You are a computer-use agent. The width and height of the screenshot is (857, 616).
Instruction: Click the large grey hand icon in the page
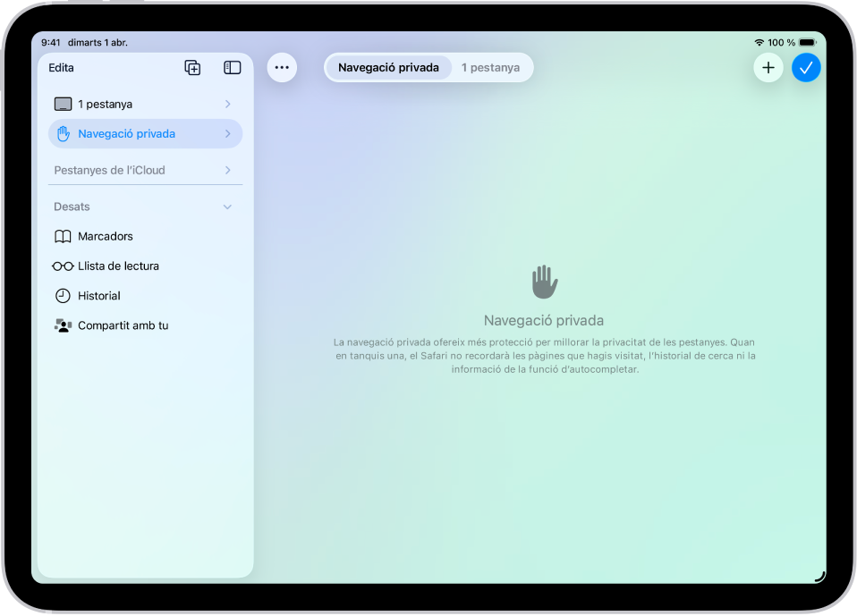coord(545,282)
